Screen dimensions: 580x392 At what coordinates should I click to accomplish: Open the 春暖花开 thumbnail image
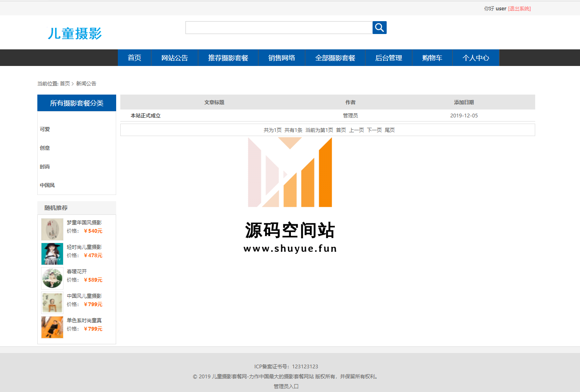52,278
